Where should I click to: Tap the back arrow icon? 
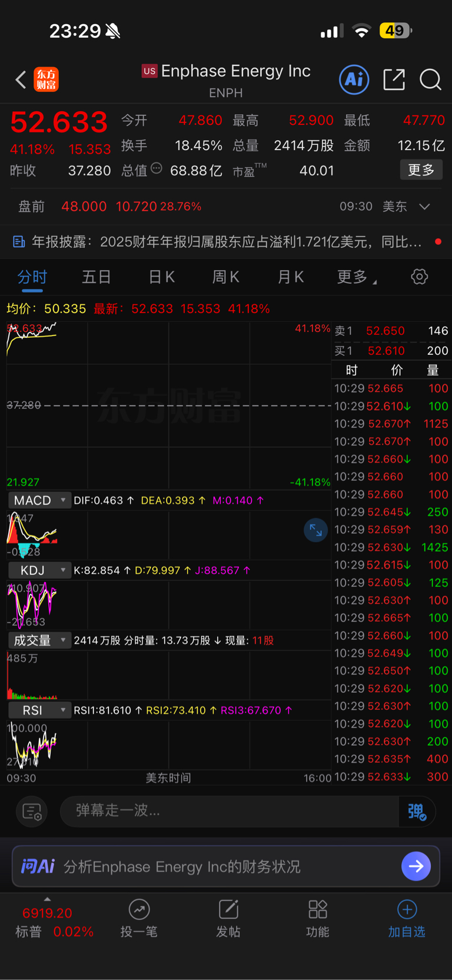tap(21, 79)
